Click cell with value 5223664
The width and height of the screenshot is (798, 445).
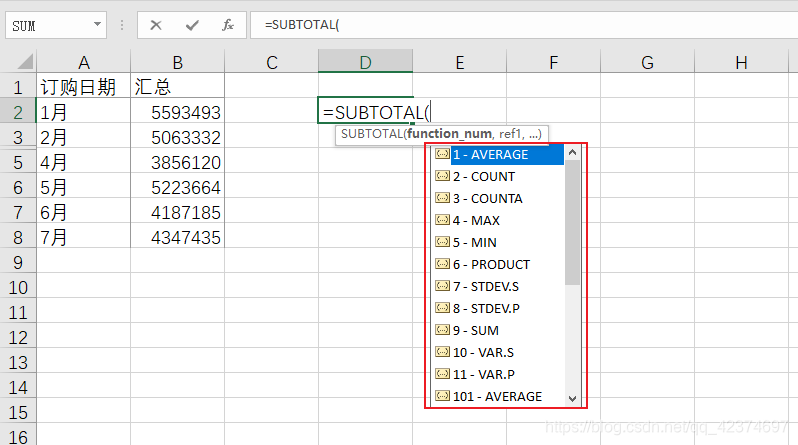point(178,187)
